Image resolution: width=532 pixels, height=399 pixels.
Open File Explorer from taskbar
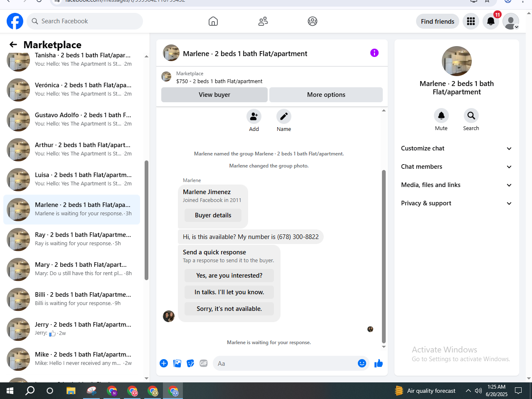tap(71, 391)
